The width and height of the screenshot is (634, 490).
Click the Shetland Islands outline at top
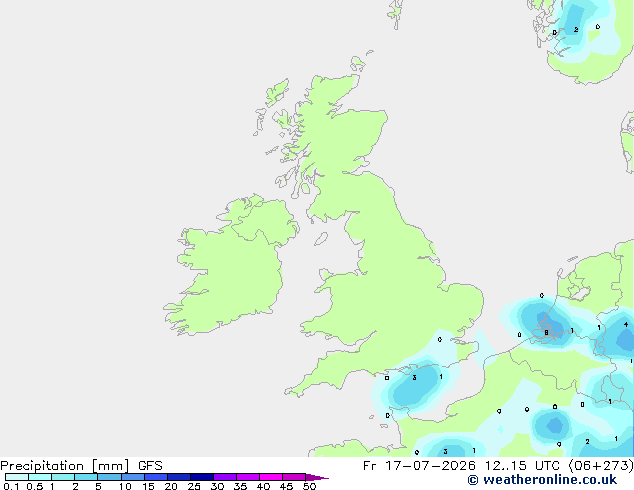click(395, 14)
